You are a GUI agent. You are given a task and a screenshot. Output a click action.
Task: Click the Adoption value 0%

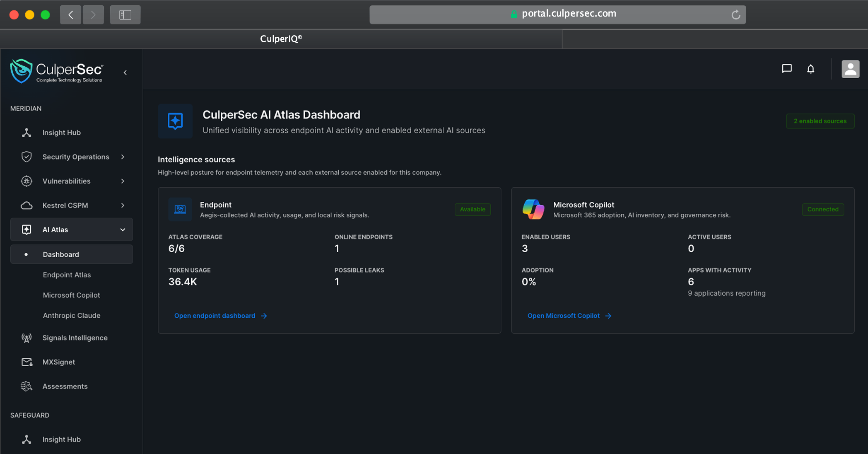tap(529, 282)
